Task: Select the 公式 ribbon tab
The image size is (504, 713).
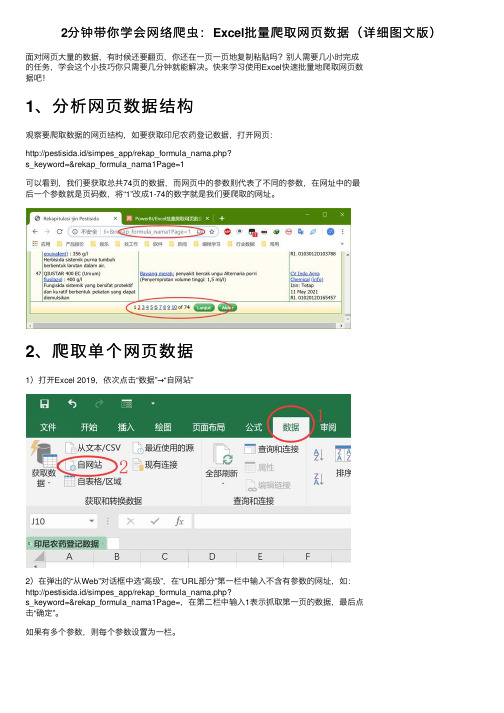Action: pyautogui.click(x=254, y=427)
